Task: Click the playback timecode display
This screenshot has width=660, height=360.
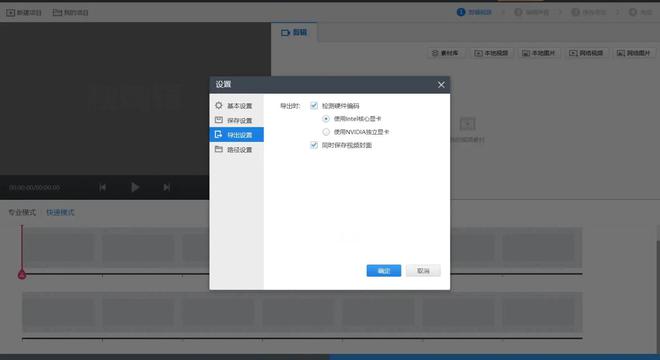Action: point(35,187)
